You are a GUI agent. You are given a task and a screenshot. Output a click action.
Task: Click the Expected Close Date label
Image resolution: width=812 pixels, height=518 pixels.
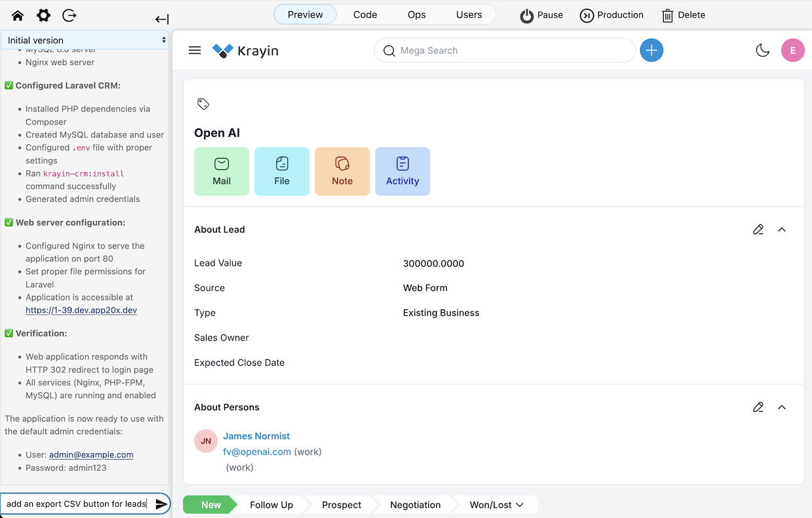[239, 363]
